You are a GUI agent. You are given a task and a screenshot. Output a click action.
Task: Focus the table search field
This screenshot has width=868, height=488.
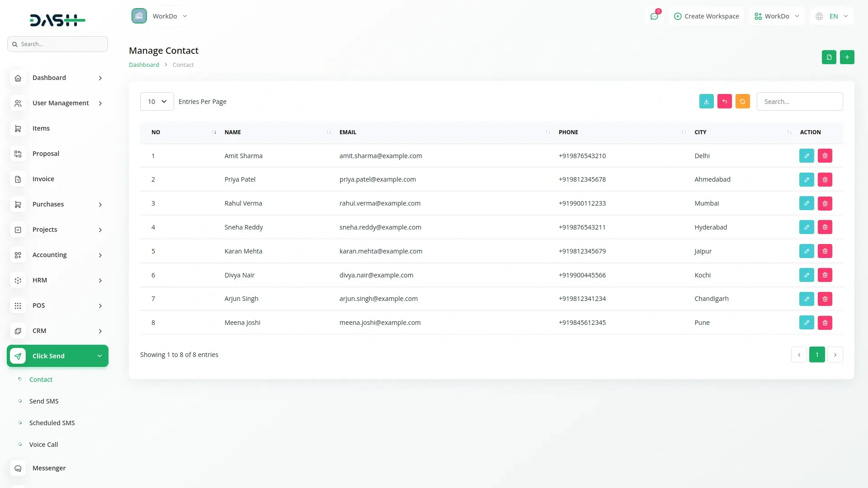pyautogui.click(x=799, y=102)
